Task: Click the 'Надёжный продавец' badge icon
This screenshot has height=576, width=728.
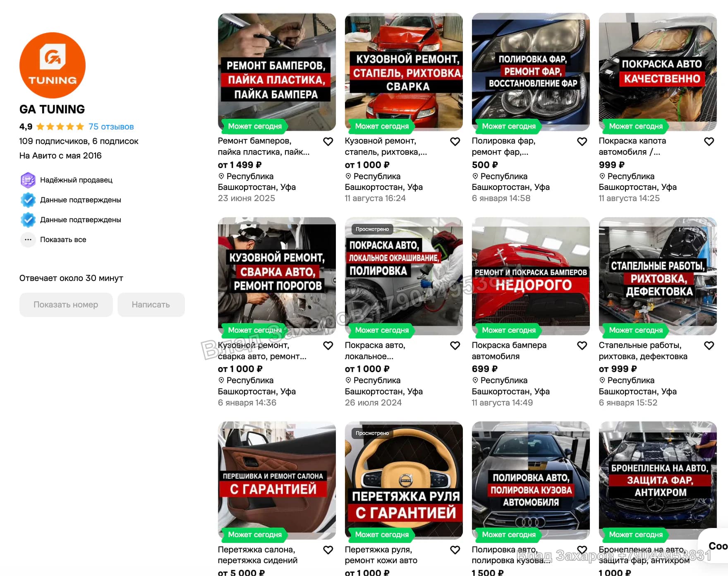Action: point(28,180)
